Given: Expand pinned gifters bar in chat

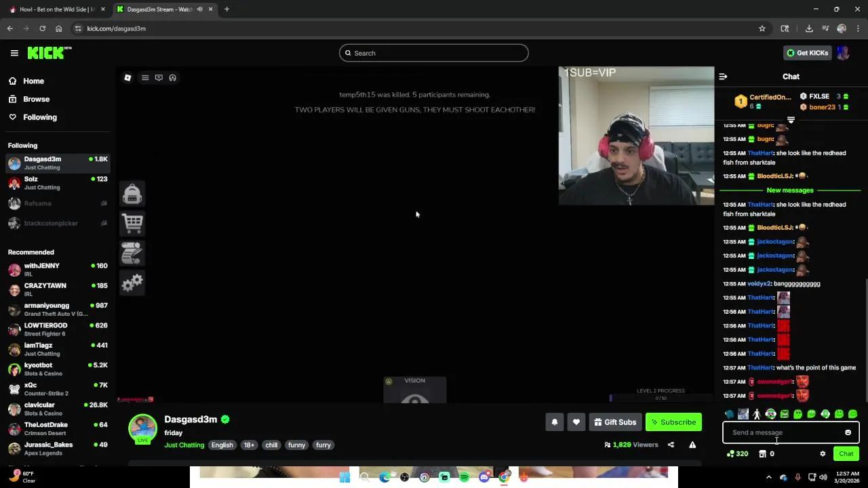Looking at the screenshot, I should pyautogui.click(x=791, y=120).
